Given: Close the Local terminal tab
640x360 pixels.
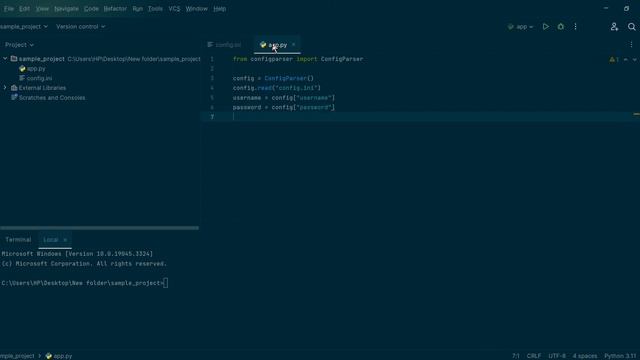Looking at the screenshot, I should [x=65, y=240].
